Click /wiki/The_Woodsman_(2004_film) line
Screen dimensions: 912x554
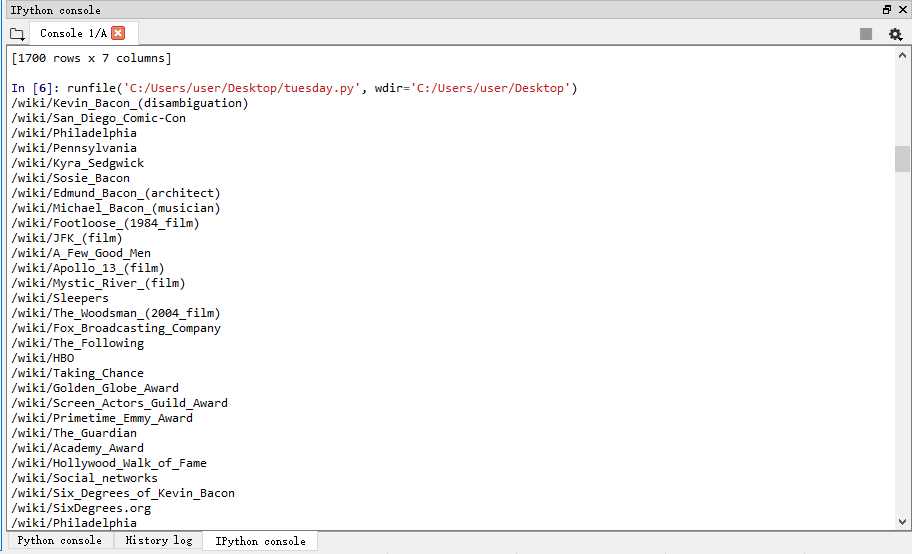tap(116, 313)
